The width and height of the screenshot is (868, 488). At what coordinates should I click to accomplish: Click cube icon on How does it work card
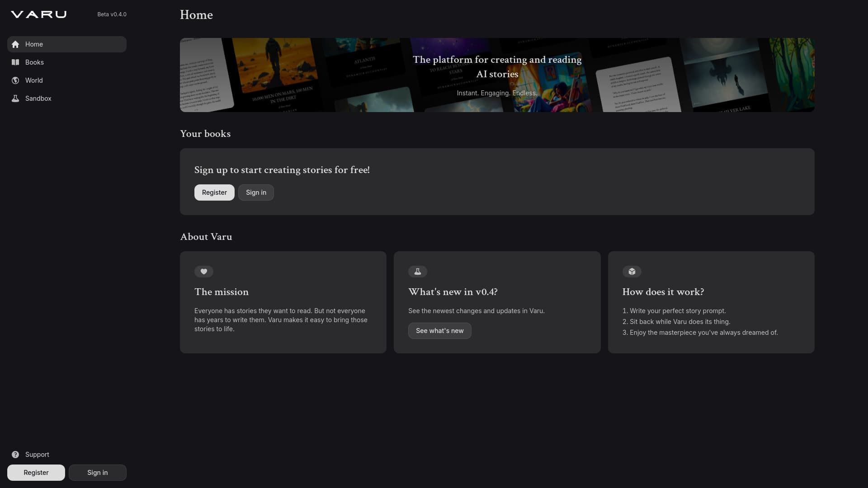(x=632, y=272)
